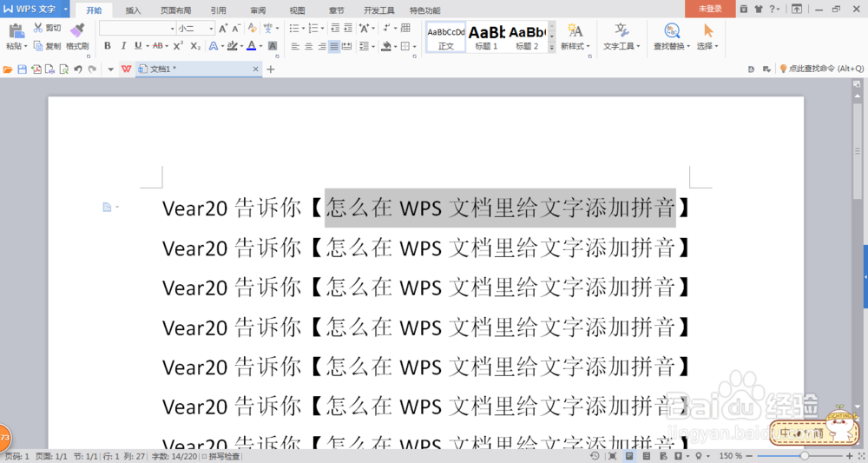
Task: Apply the 标题 1 heading style
Action: tap(486, 37)
